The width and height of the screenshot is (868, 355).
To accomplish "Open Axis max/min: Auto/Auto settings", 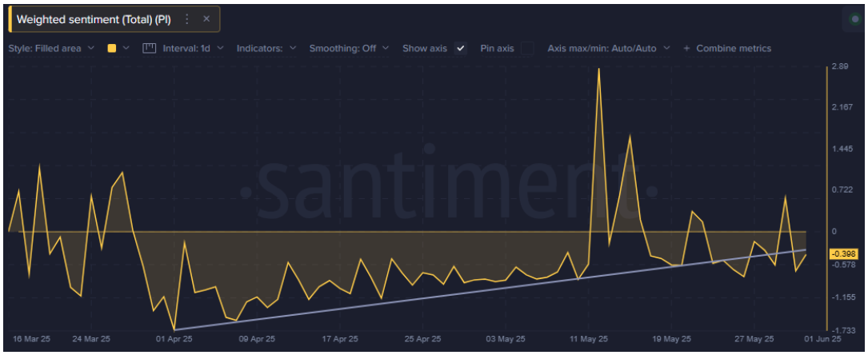I will pyautogui.click(x=608, y=48).
